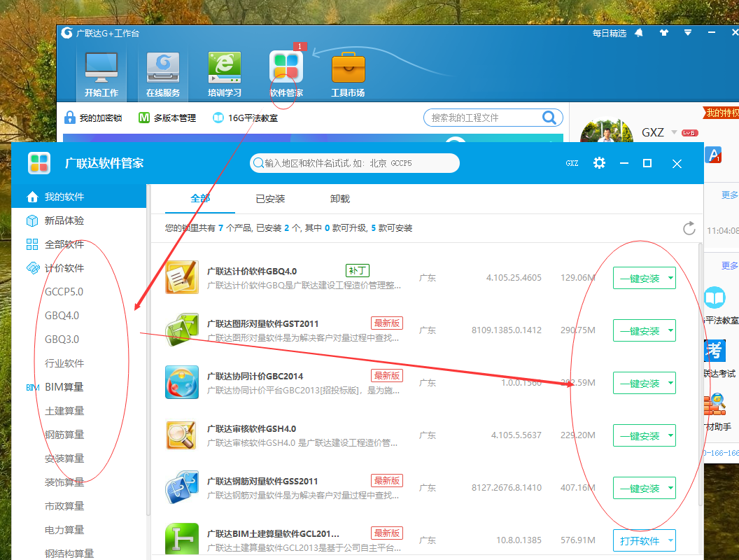This screenshot has height=560, width=739.
Task: Click the GSS2011 product icon
Action: [x=182, y=487]
